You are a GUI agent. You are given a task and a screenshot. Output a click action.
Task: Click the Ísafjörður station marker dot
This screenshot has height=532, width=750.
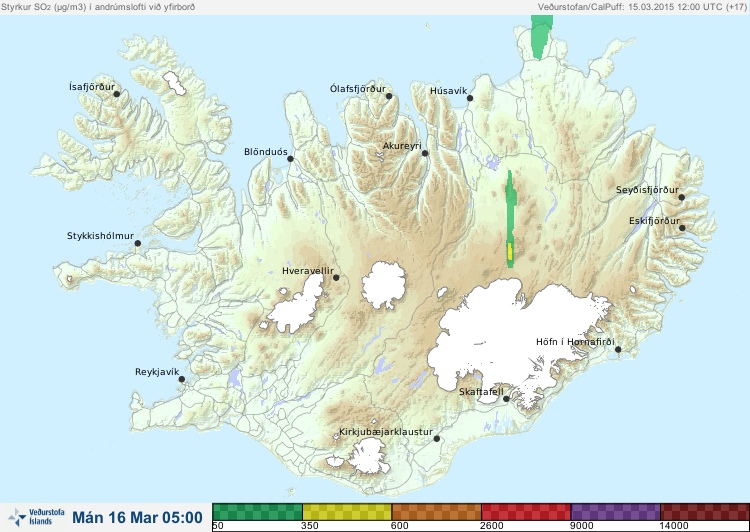116,94
